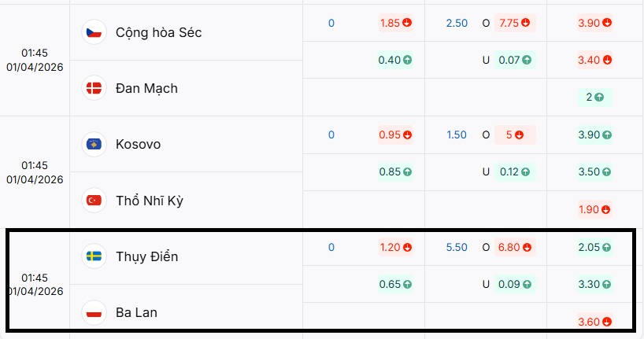Select the Kosovo 0.95 handicap odds
644x339 pixels.
coord(395,134)
